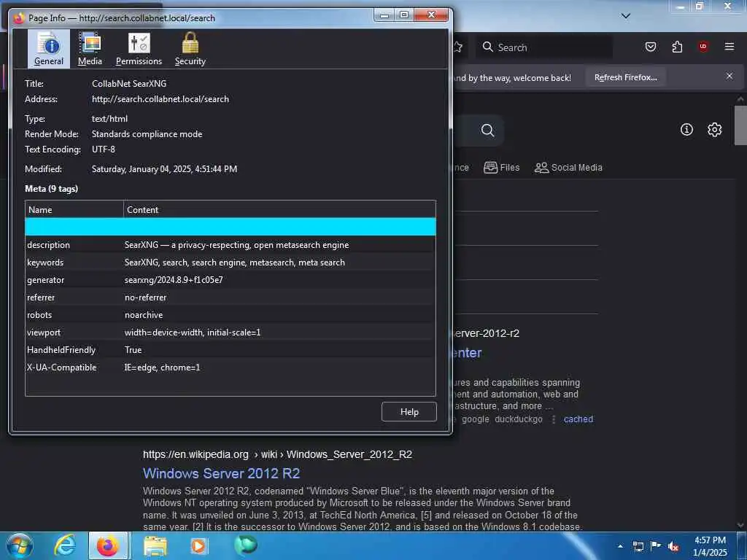Image resolution: width=747 pixels, height=560 pixels.
Task: Select the viewport meta tag row
Action: 230,332
